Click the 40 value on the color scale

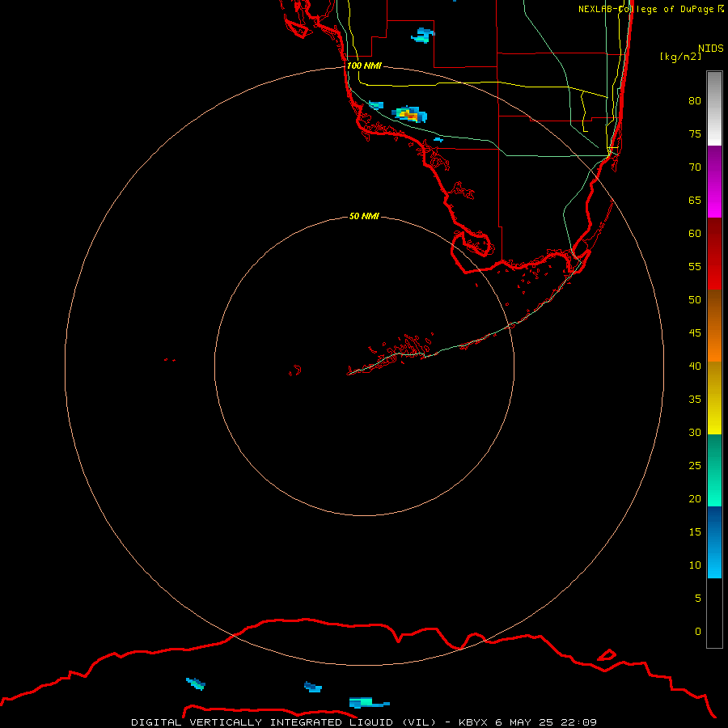point(695,366)
